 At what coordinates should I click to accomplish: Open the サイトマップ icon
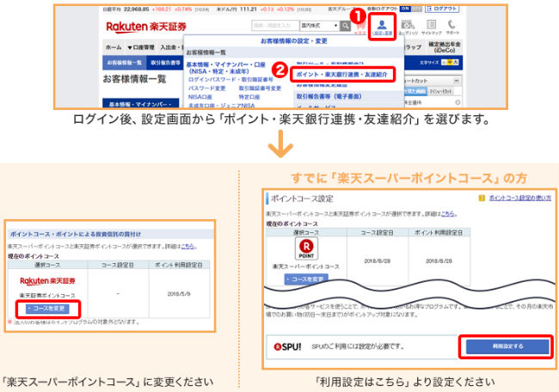coord(432,28)
